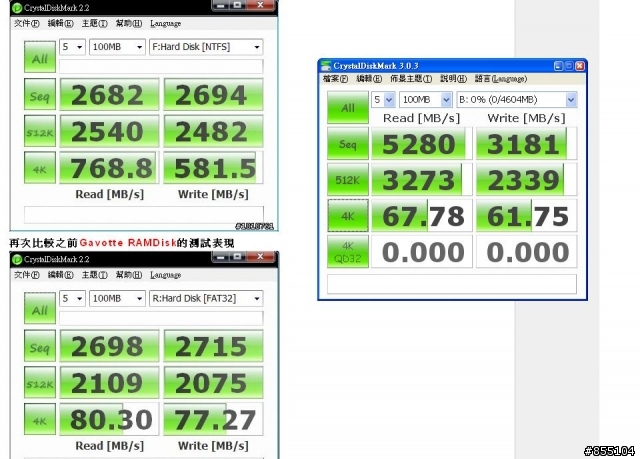640x459 pixels.
Task: Click 512K read value 2109
Action: [x=109, y=383]
